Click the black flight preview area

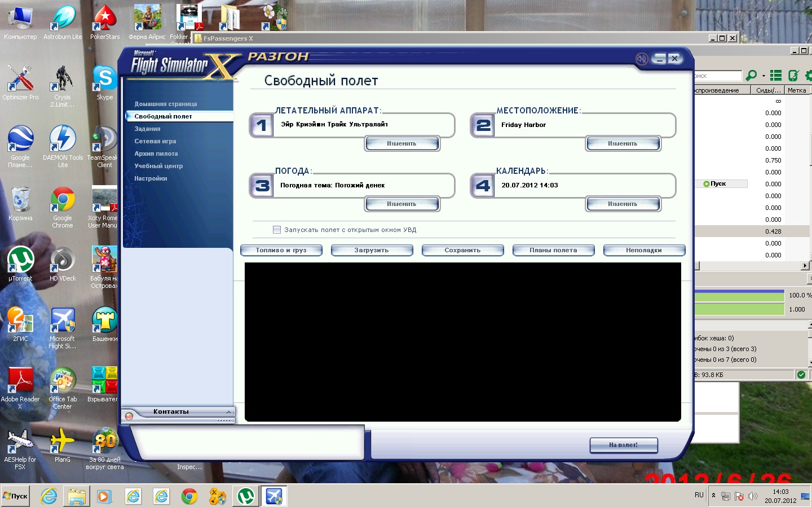click(x=462, y=342)
